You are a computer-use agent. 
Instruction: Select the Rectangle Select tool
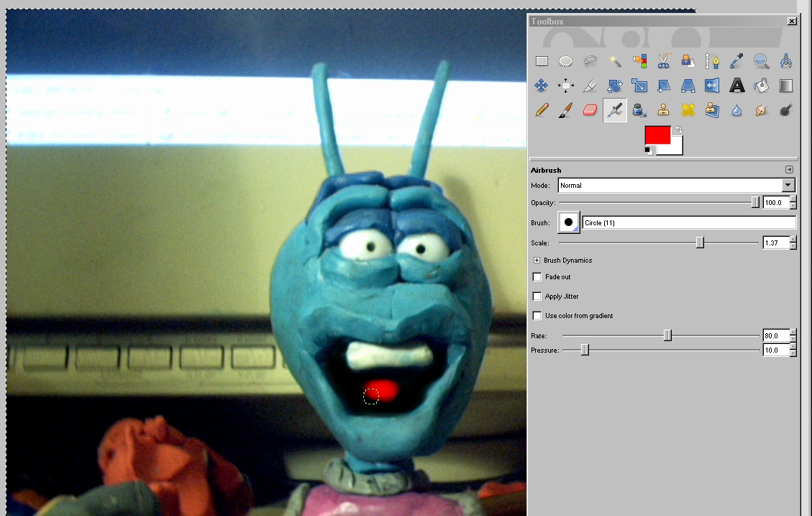542,62
